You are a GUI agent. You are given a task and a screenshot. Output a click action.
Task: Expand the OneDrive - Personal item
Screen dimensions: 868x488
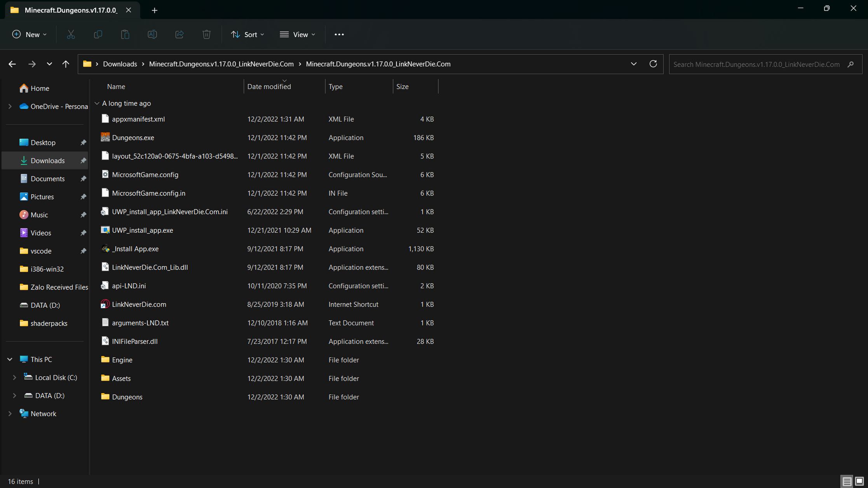click(10, 106)
